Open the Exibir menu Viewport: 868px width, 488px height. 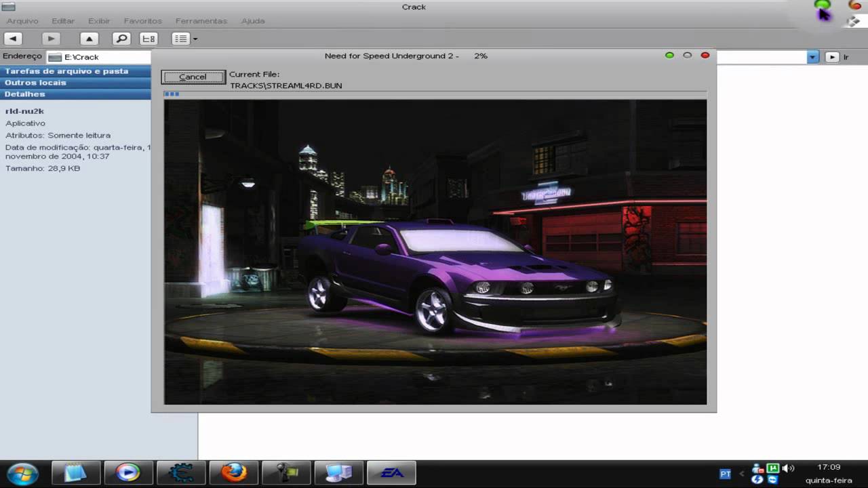tap(99, 21)
